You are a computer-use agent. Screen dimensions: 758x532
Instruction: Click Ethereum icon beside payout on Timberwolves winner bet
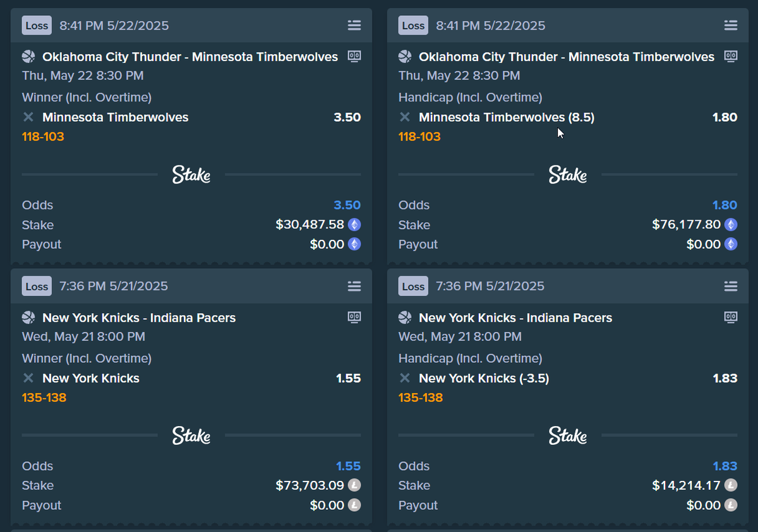click(x=354, y=244)
